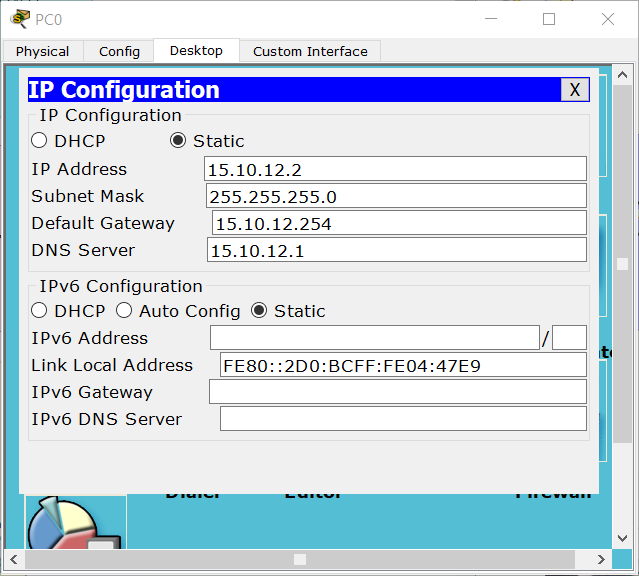Click the horizontal scrollbar thumb
639x576 pixels.
tap(300, 559)
